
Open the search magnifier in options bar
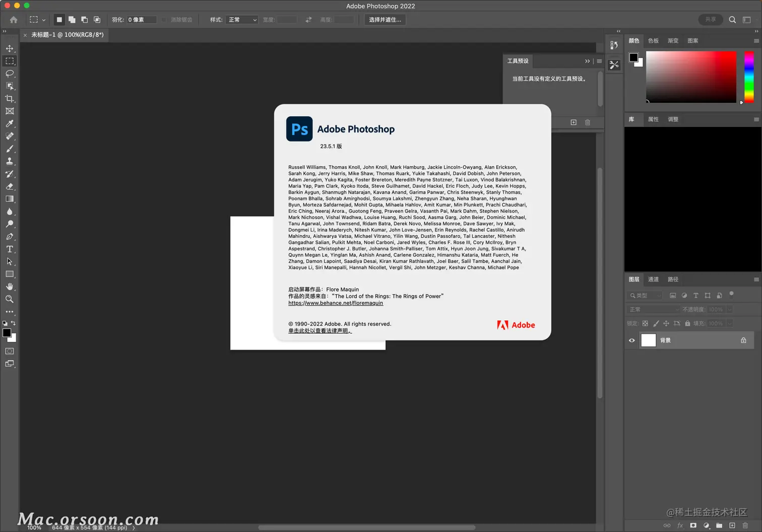pos(732,20)
